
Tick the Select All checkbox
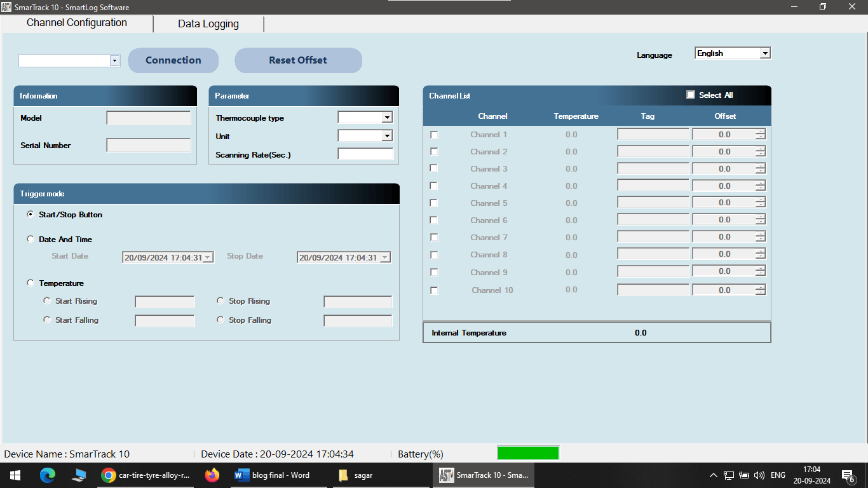click(x=691, y=95)
